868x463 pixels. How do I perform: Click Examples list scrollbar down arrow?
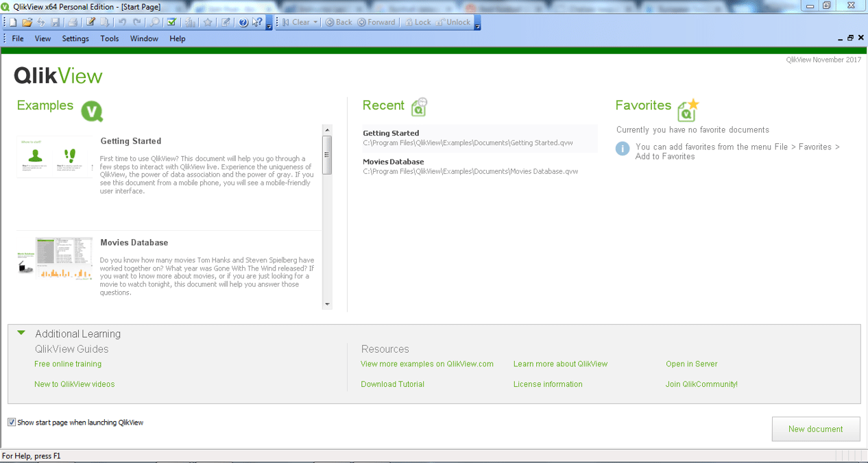[327, 304]
